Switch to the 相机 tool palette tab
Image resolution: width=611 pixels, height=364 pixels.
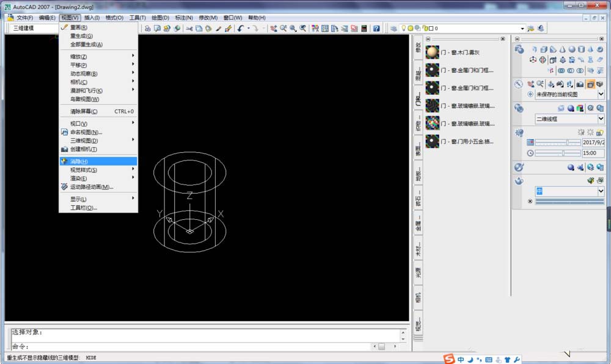[x=418, y=297]
